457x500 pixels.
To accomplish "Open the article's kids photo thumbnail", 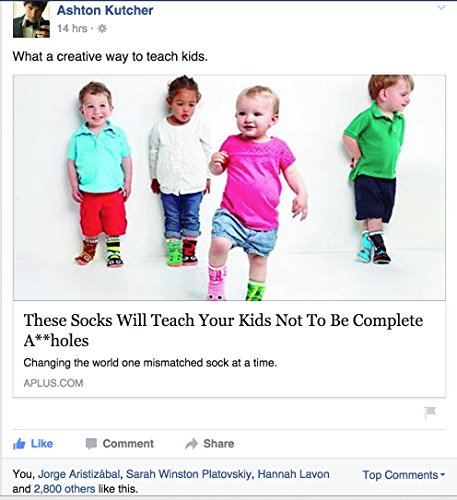I will tap(229, 187).
